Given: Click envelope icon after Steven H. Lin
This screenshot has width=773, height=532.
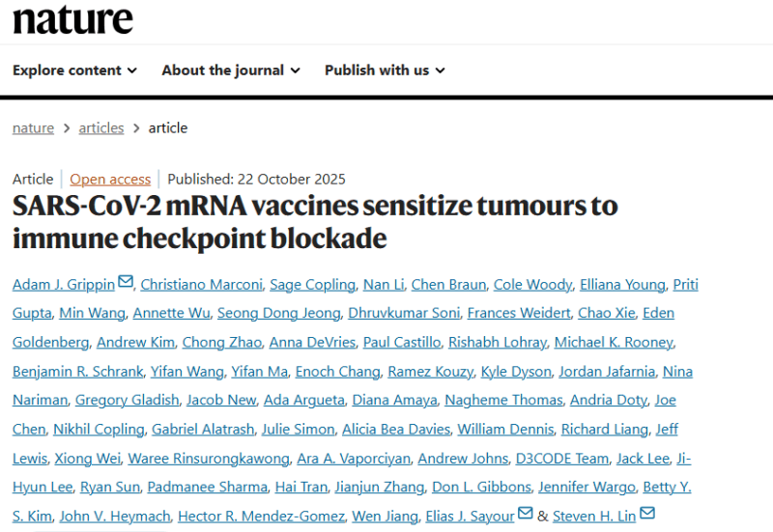Looking at the screenshot, I should pyautogui.click(x=647, y=514).
